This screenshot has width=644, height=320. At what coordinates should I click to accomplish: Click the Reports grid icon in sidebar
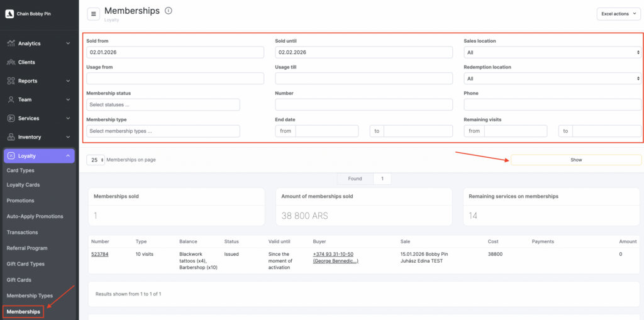point(11,81)
